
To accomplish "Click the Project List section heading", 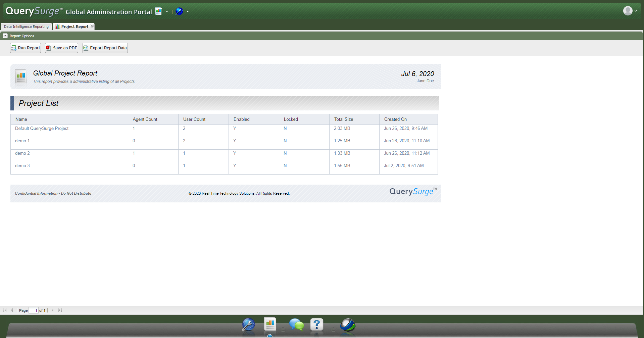I will pos(39,103).
